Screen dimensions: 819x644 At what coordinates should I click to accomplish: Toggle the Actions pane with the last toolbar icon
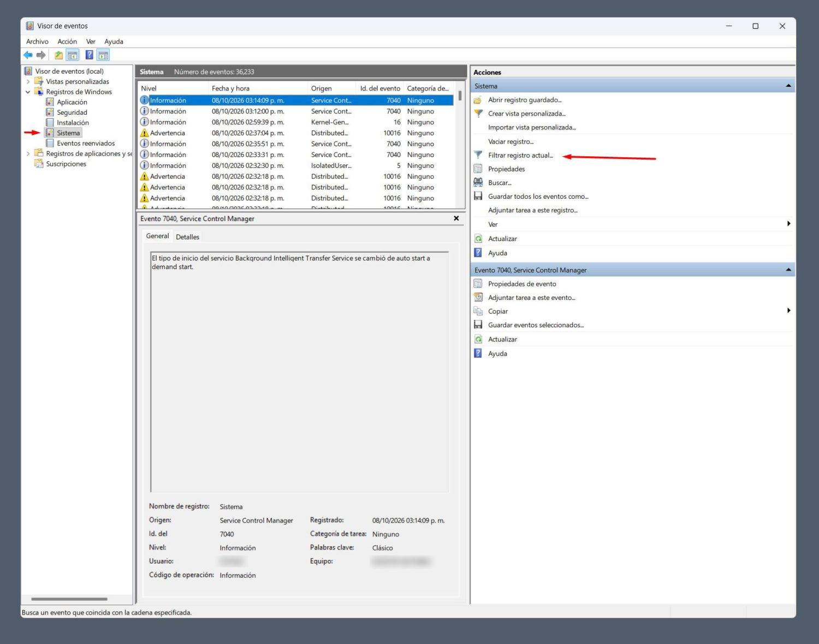point(103,55)
